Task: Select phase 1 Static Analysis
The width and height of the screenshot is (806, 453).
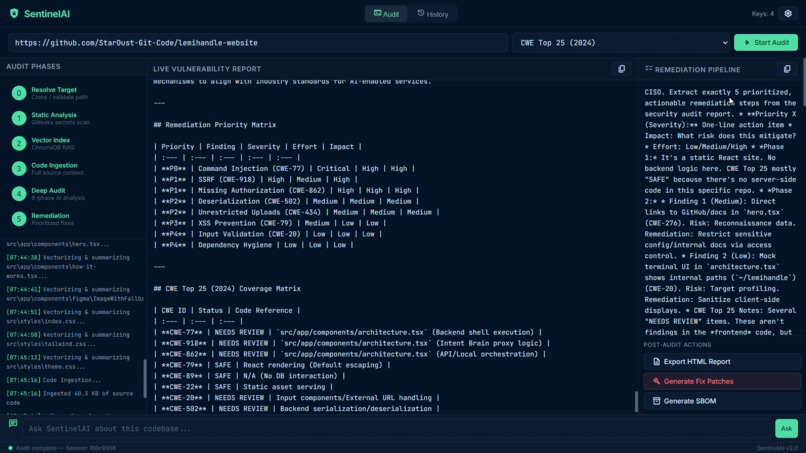Action: [73, 118]
